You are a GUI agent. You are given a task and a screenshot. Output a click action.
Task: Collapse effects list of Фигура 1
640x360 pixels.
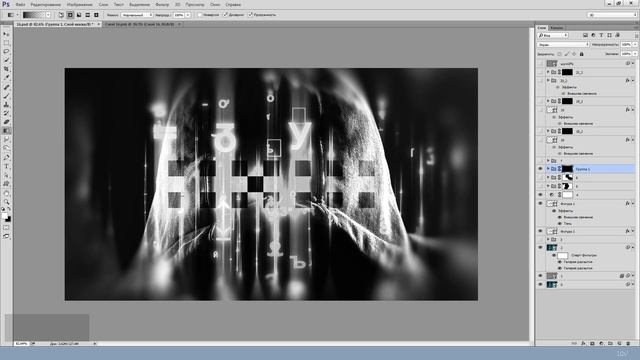point(633,203)
